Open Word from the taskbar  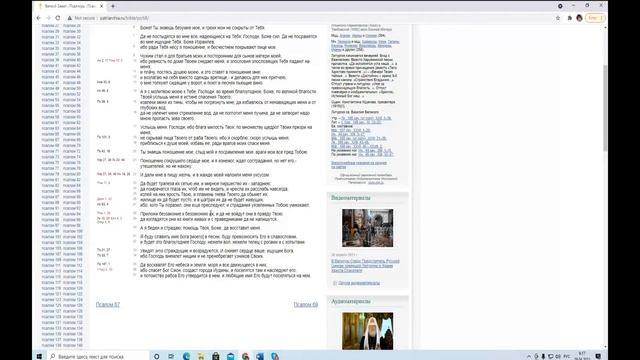[x=260, y=356]
